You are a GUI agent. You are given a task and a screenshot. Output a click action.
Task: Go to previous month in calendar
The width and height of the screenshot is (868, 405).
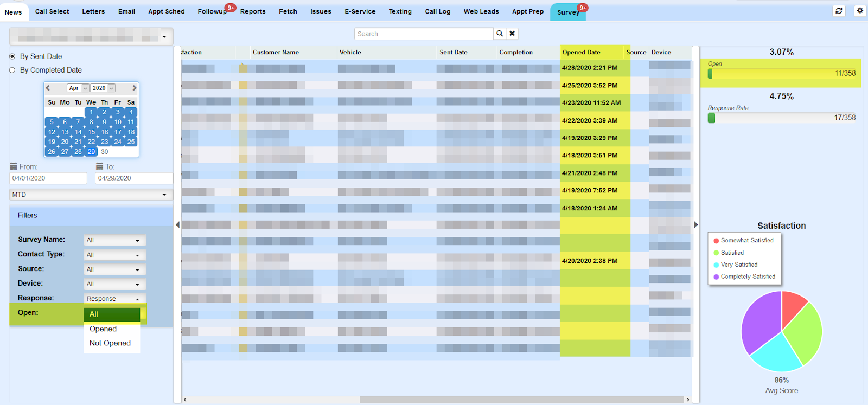click(48, 88)
